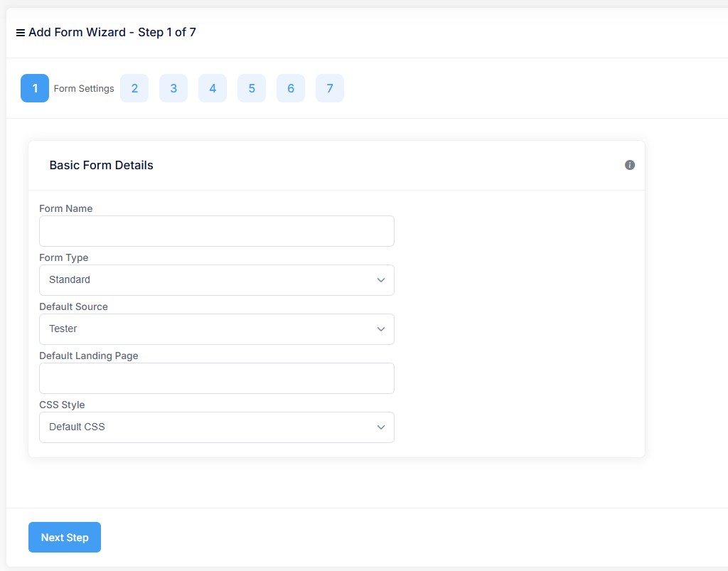The width and height of the screenshot is (728, 571).
Task: Open the Form Type dropdown showing Standard
Action: pos(217,280)
